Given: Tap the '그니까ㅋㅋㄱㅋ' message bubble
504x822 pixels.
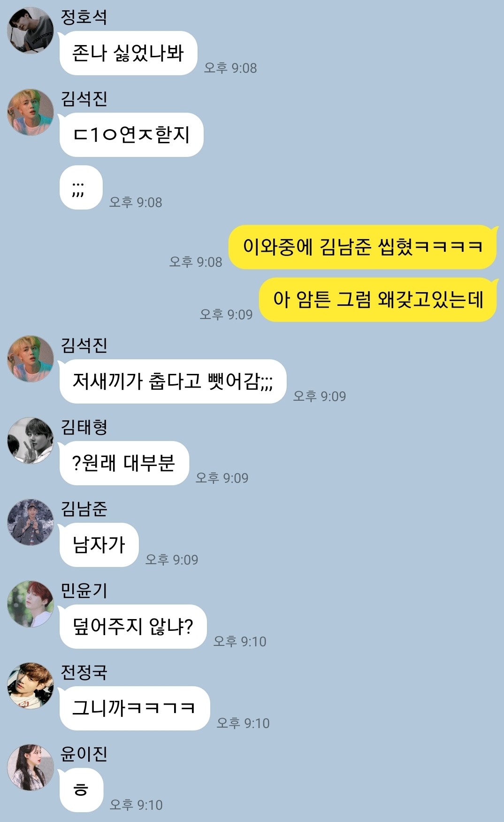Looking at the screenshot, I should coord(135,708).
